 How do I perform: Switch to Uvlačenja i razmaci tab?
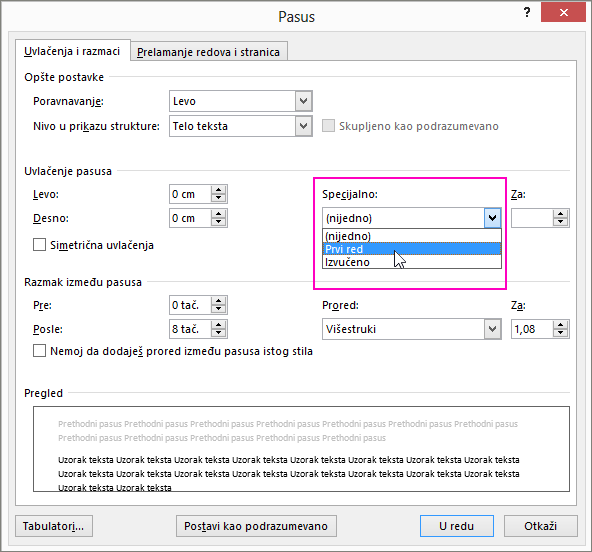[x=72, y=51]
